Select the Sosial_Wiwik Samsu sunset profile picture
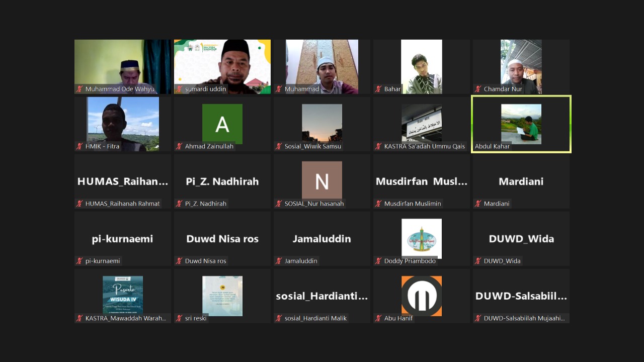Image resolution: width=644 pixels, height=362 pixels. coord(321,123)
